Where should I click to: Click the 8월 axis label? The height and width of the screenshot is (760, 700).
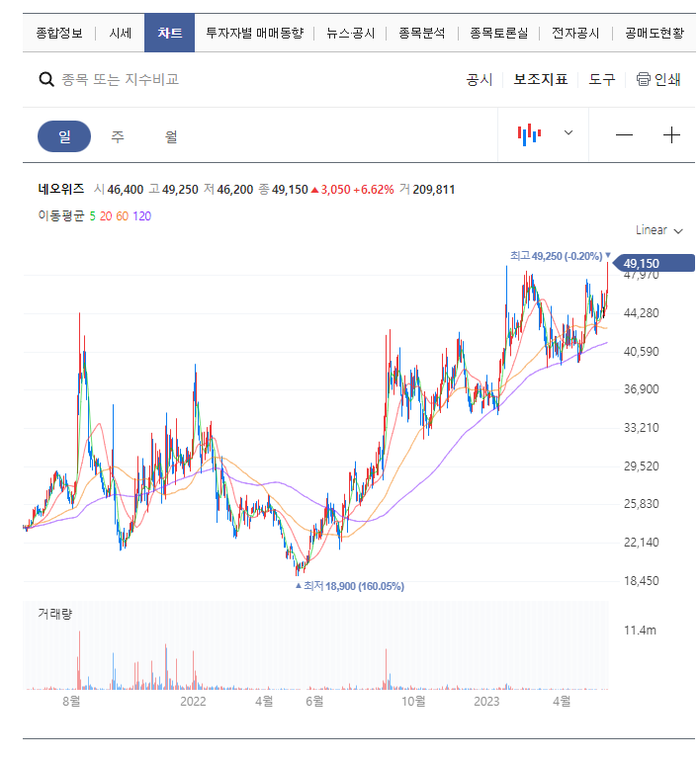pos(71,702)
